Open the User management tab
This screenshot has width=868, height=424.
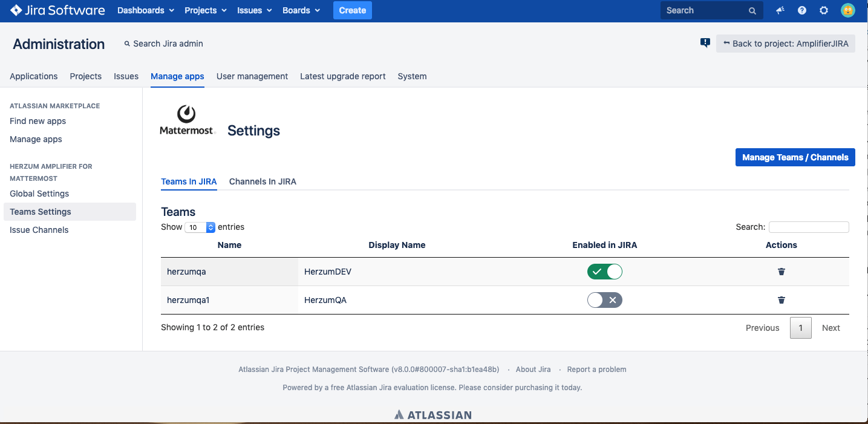coord(252,76)
